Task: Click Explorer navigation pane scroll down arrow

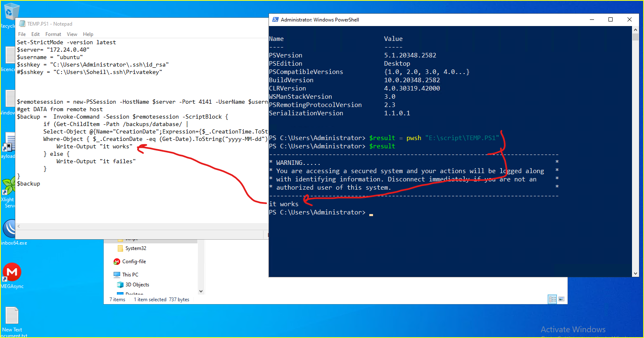Action: 201,291
